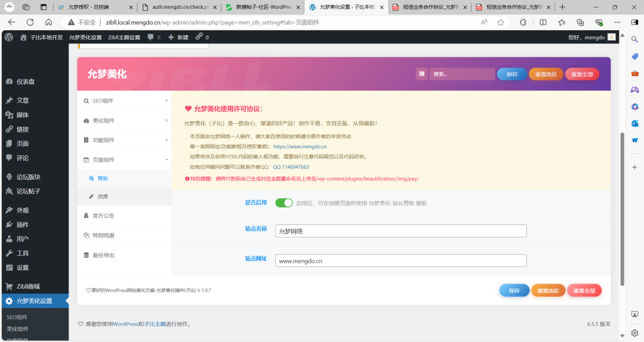Viewport: 644px width, 342px height.
Task: Toggle the 是否启用 switch
Action: 284,202
